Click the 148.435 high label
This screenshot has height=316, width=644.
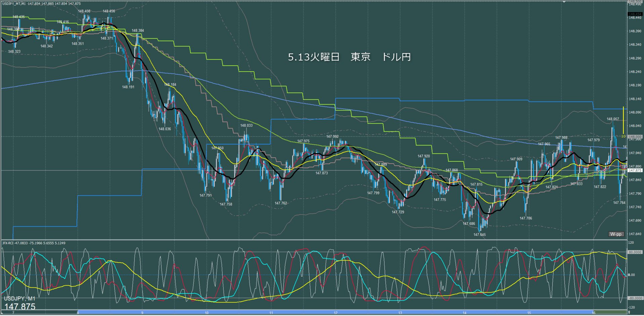pos(18,17)
